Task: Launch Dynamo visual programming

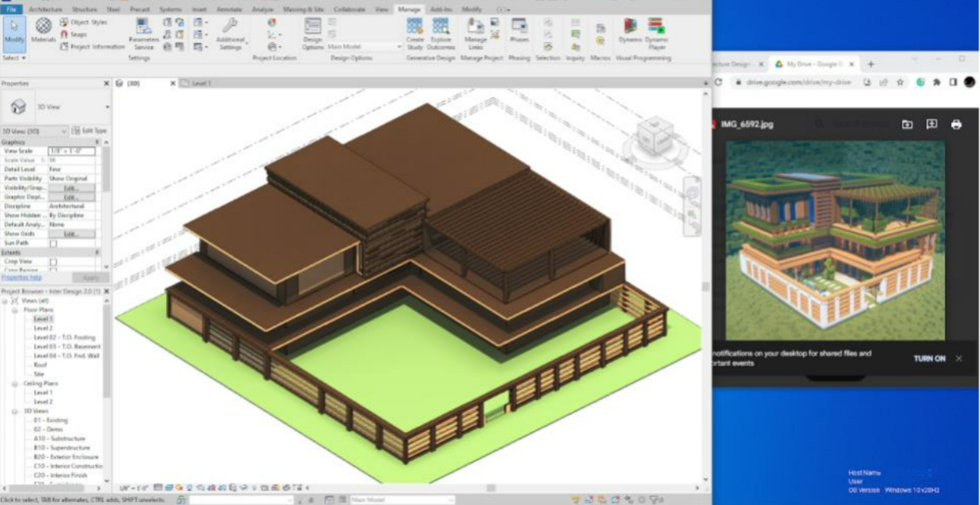Action: [x=630, y=31]
